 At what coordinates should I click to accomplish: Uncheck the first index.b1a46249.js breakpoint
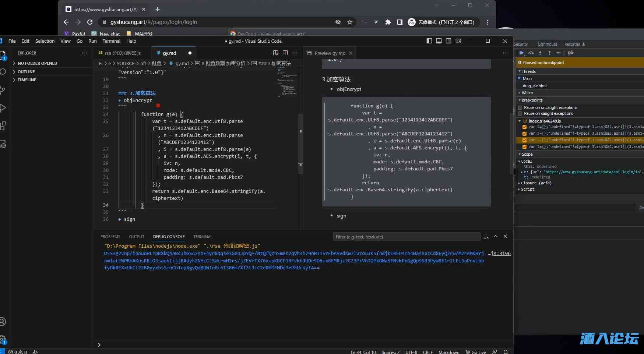pos(524,127)
